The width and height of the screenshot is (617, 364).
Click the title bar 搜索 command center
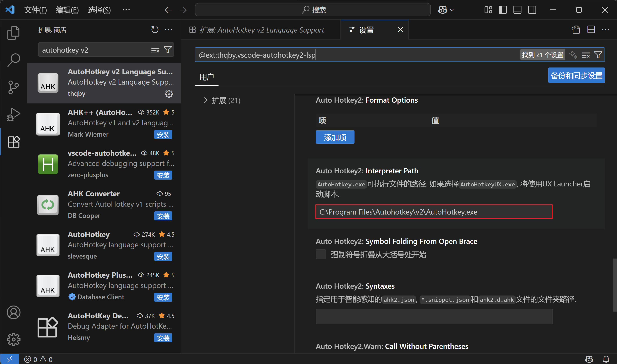[x=313, y=10]
